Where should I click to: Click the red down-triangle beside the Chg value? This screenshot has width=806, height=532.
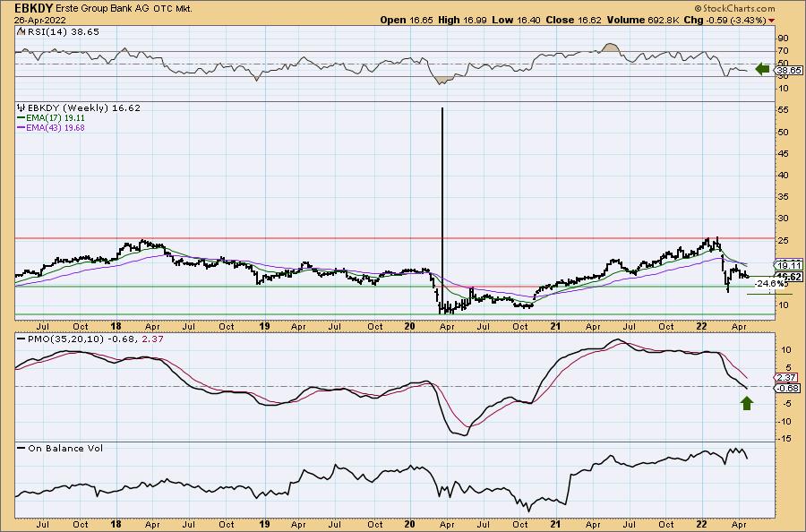[772, 20]
